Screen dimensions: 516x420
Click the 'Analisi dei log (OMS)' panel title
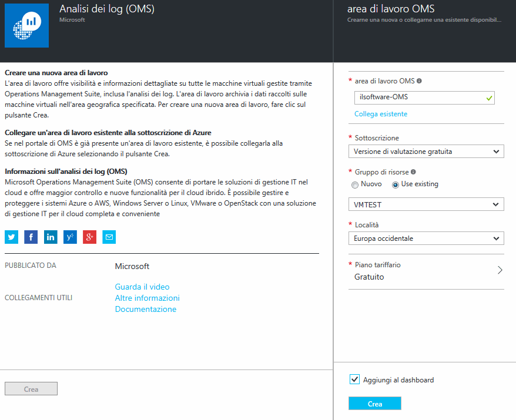click(107, 9)
